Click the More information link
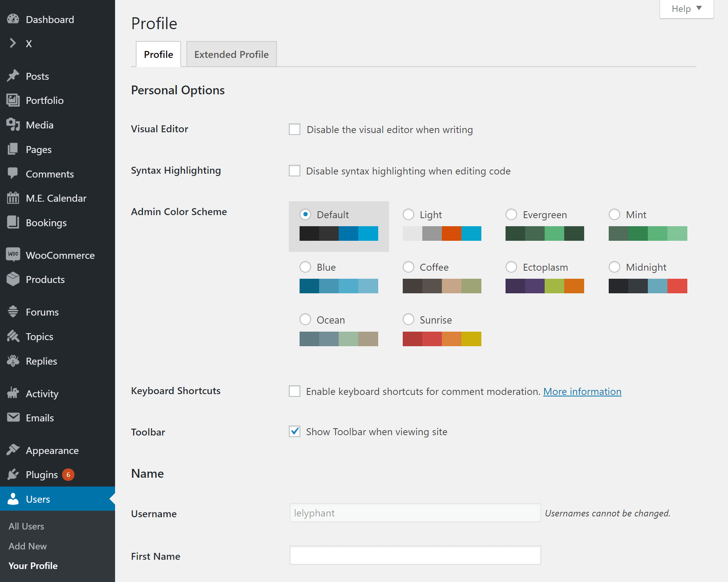This screenshot has width=728, height=582. pyautogui.click(x=582, y=391)
